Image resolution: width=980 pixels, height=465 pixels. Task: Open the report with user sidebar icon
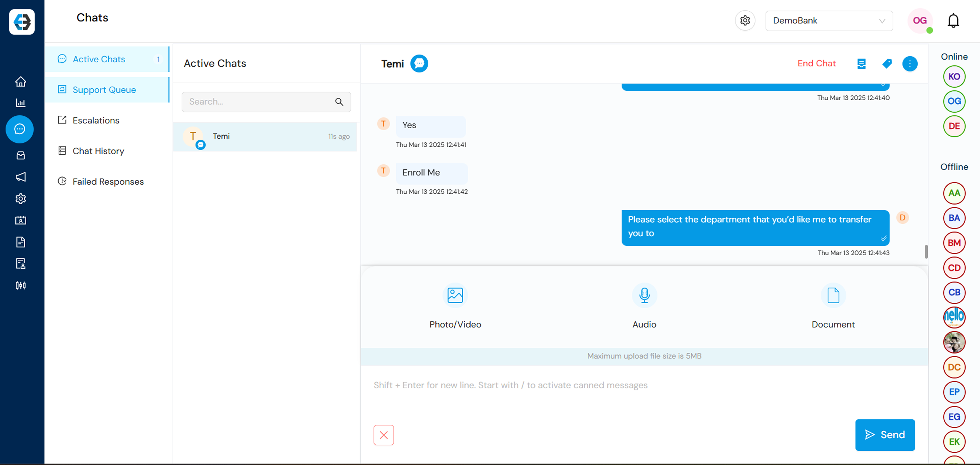[x=21, y=264]
